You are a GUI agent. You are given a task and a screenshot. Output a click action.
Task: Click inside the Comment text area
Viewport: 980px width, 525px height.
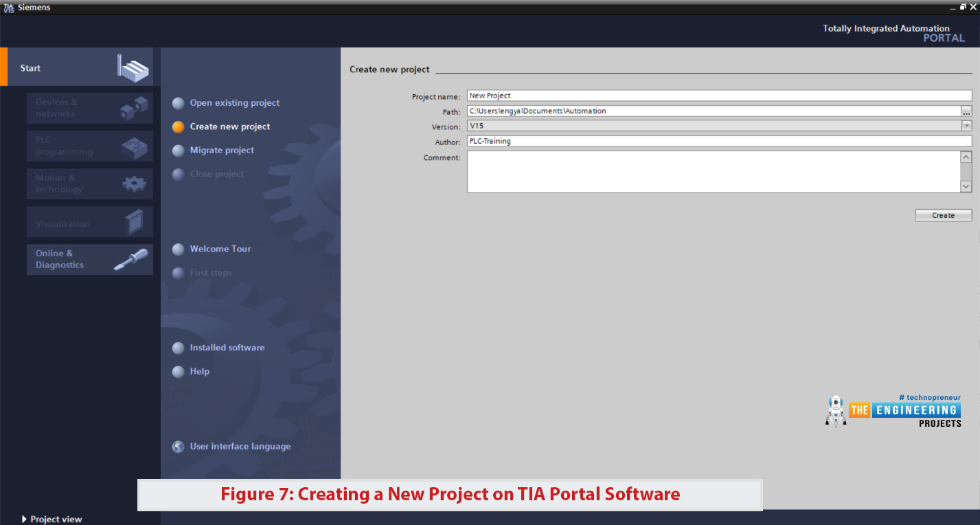point(714,172)
